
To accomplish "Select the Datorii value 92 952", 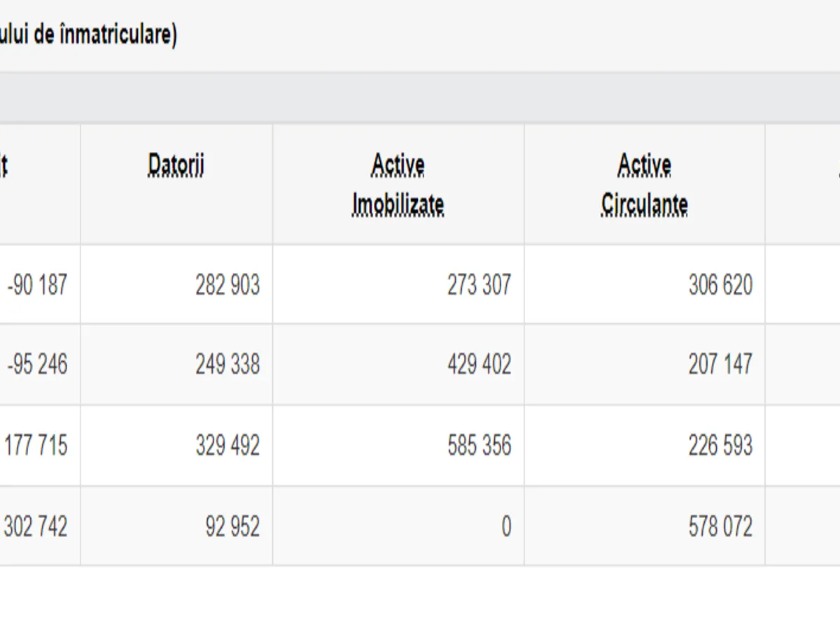I will pos(232,526).
